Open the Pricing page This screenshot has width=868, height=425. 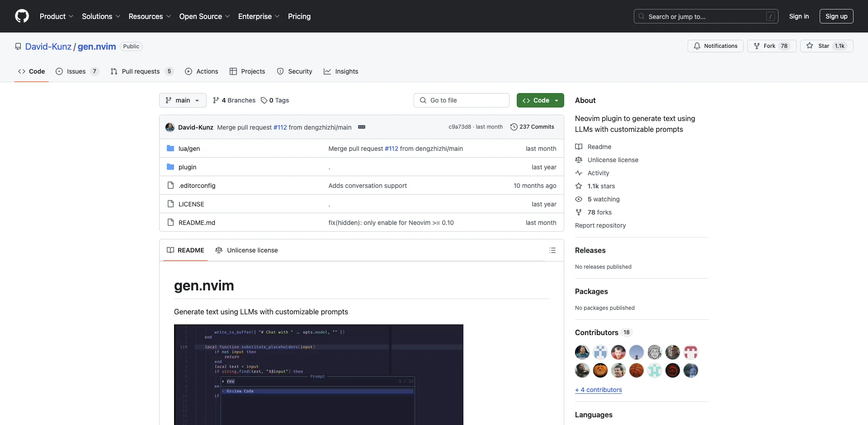click(299, 16)
